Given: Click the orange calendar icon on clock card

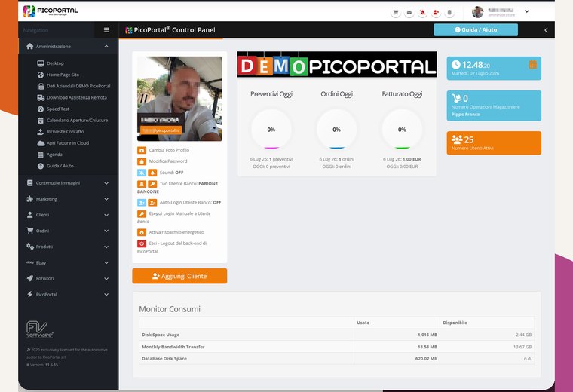Looking at the screenshot, I should (x=533, y=65).
